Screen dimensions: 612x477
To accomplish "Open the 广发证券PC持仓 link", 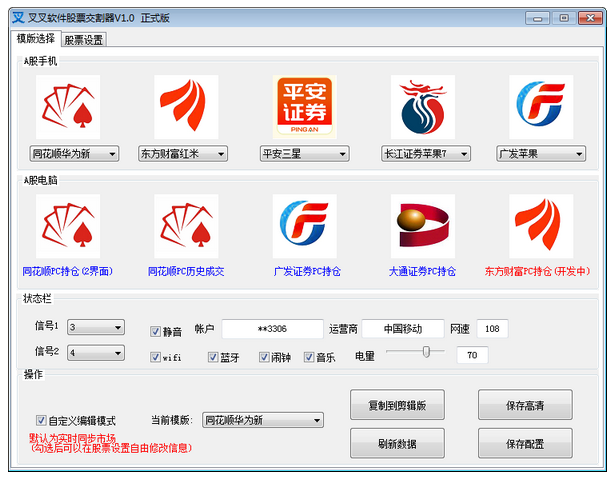I will 307,271.
